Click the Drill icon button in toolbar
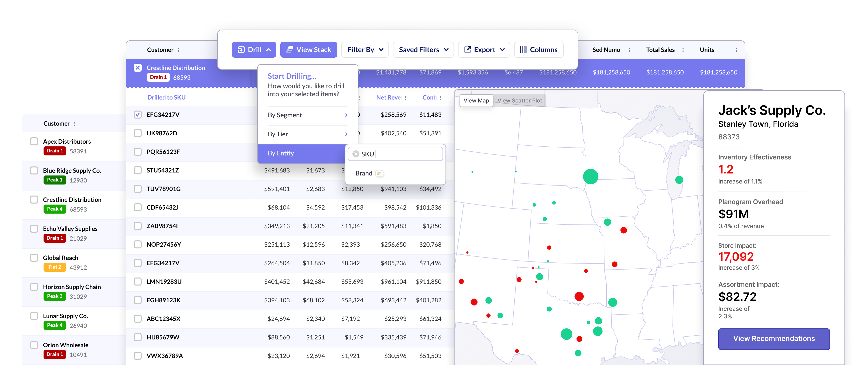 241,50
